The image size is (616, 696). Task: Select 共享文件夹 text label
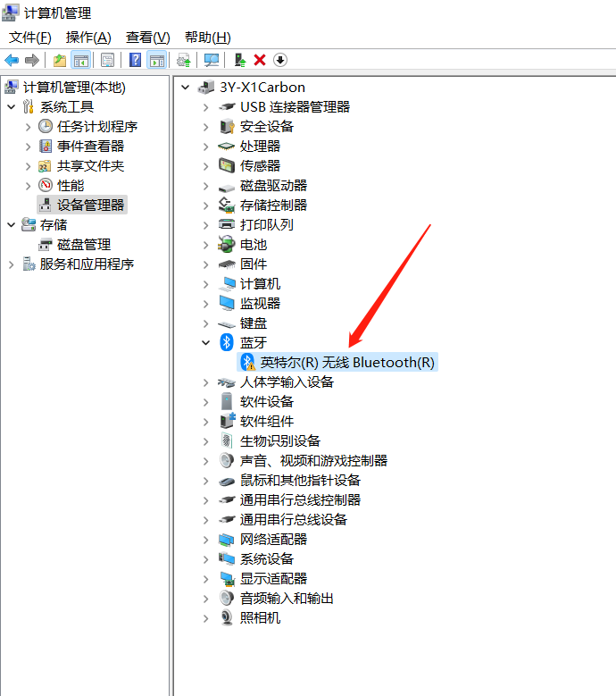[x=90, y=166]
